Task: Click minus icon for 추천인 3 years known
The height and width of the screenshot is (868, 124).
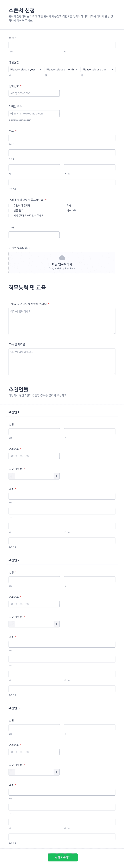Action: pyautogui.click(x=12, y=772)
